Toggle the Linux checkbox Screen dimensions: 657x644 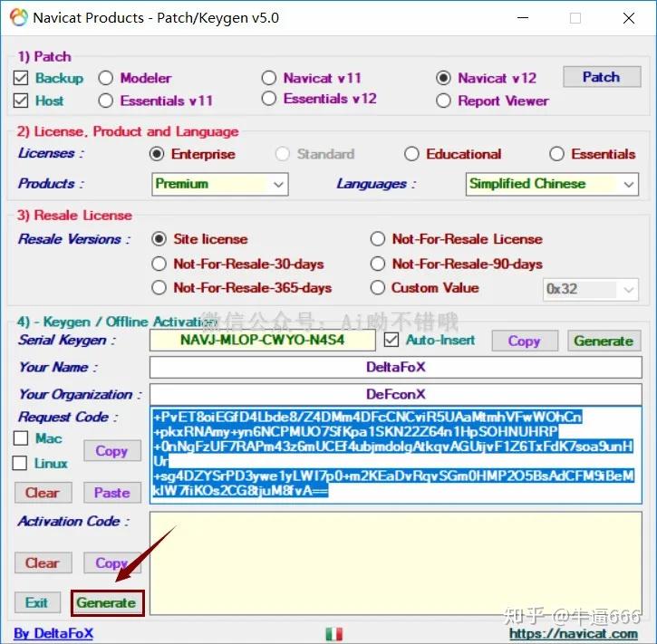(20, 463)
